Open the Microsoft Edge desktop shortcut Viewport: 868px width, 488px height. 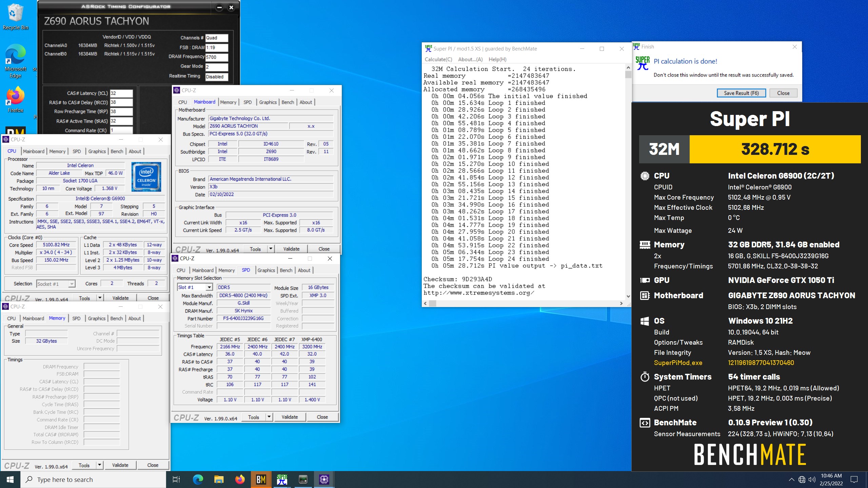pos(15,61)
